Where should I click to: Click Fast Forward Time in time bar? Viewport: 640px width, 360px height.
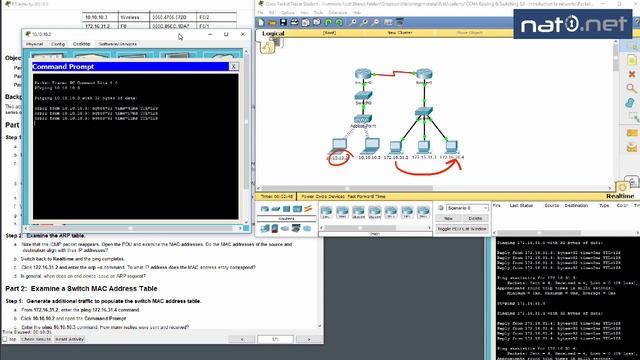tap(366, 196)
